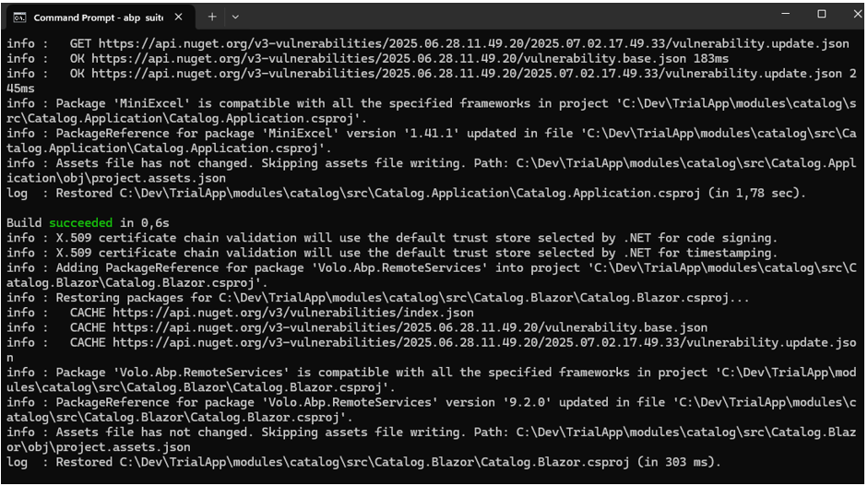Maximize the terminal window

(821, 15)
